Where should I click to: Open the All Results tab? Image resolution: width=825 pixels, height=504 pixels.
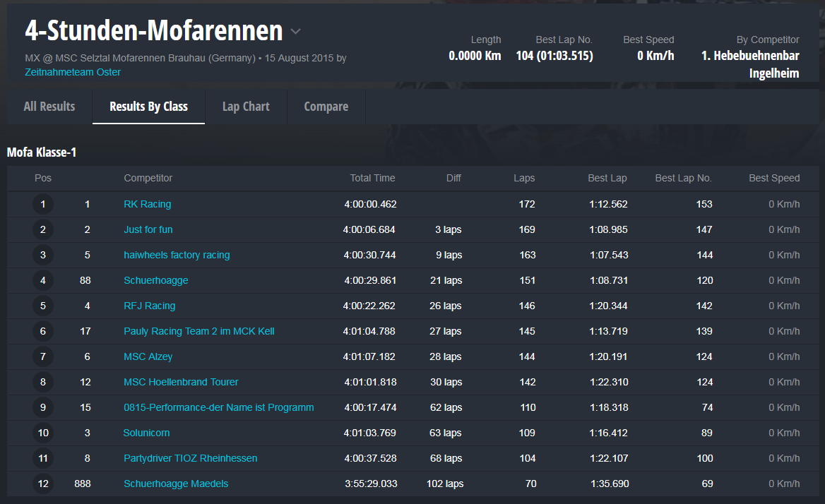[49, 107]
